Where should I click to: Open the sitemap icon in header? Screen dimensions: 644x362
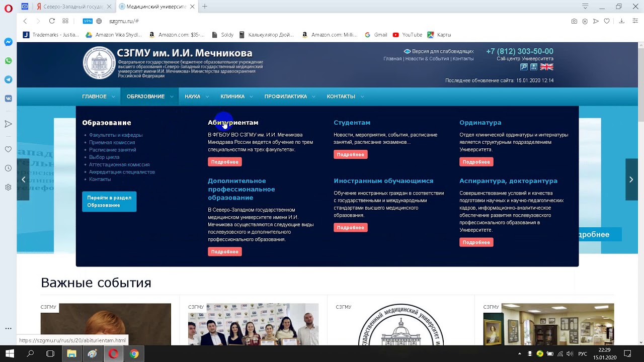(x=534, y=67)
